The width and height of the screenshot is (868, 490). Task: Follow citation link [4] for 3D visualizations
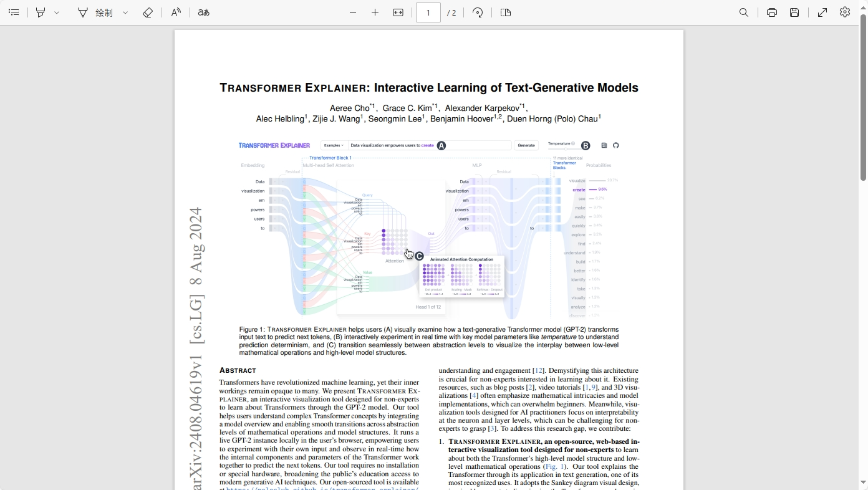[x=475, y=395]
